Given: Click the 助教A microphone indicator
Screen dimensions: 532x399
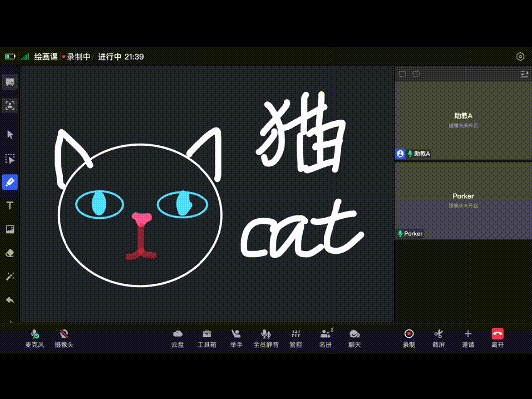Looking at the screenshot, I should click(x=410, y=154).
